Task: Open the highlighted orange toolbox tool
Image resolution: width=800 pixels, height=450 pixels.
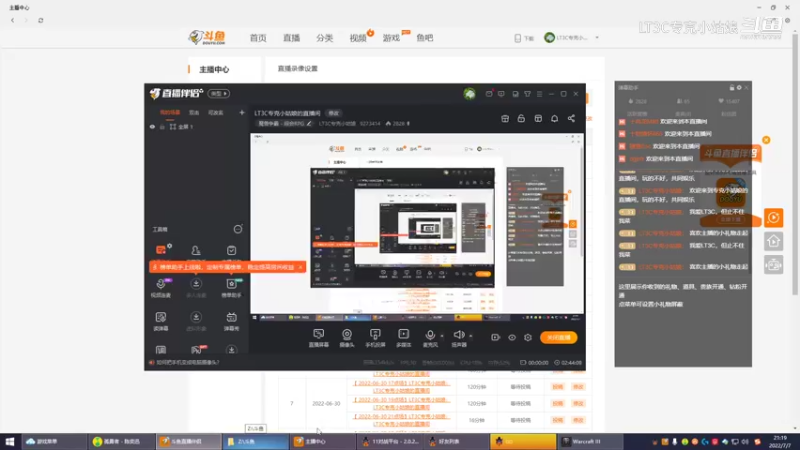Action: [x=161, y=250]
